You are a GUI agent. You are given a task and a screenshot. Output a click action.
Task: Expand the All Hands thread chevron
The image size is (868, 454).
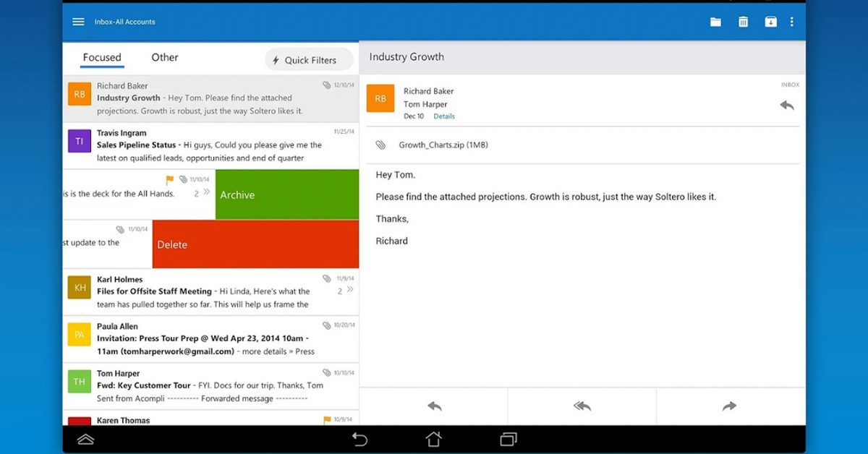tap(206, 192)
